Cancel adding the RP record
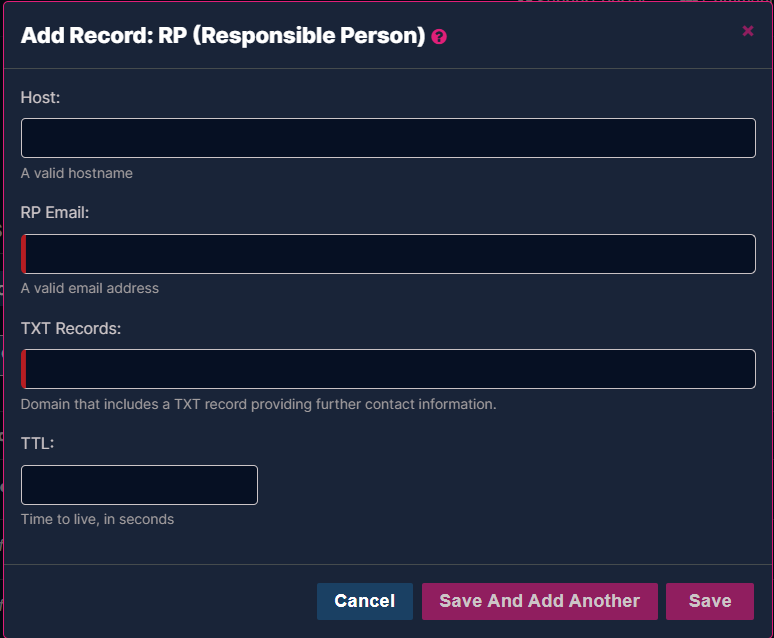The width and height of the screenshot is (774, 638). (365, 601)
